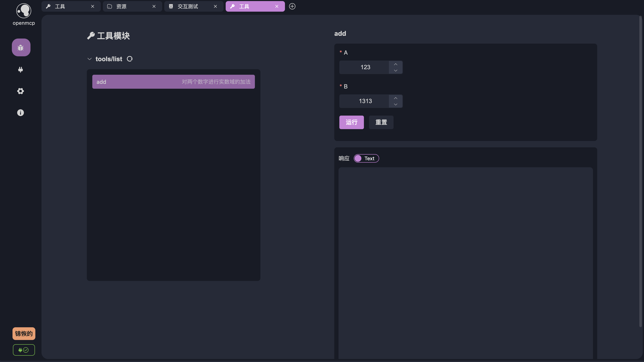Click the A number input field
The image size is (644, 362).
click(x=365, y=67)
